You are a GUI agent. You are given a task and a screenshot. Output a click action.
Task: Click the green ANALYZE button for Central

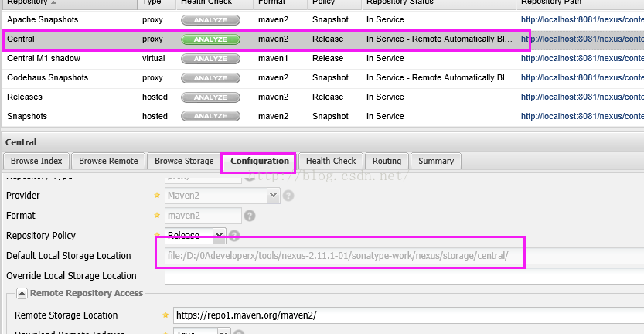(210, 39)
